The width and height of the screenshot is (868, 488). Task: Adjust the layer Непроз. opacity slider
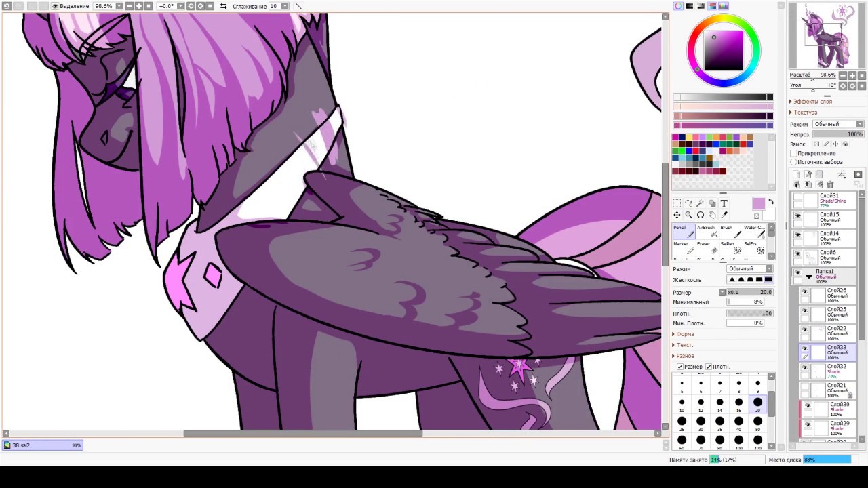point(838,134)
